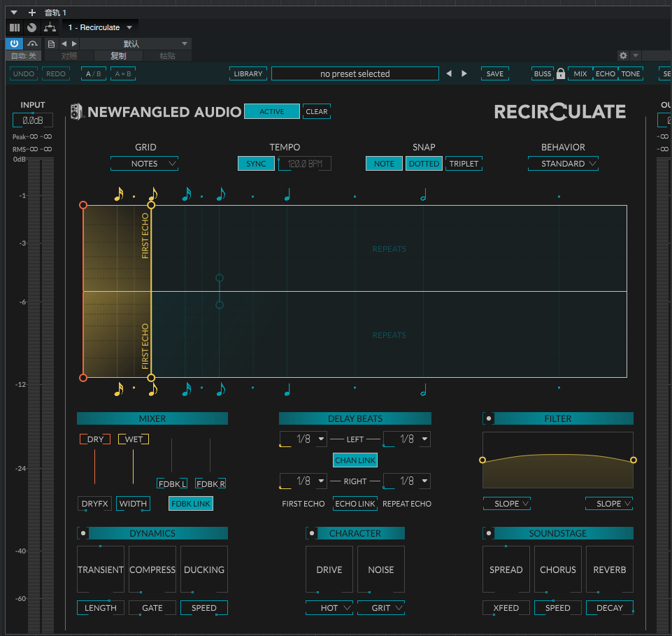Click the Newfangled Audio speaker logo
This screenshot has width=672, height=636.
[x=76, y=111]
